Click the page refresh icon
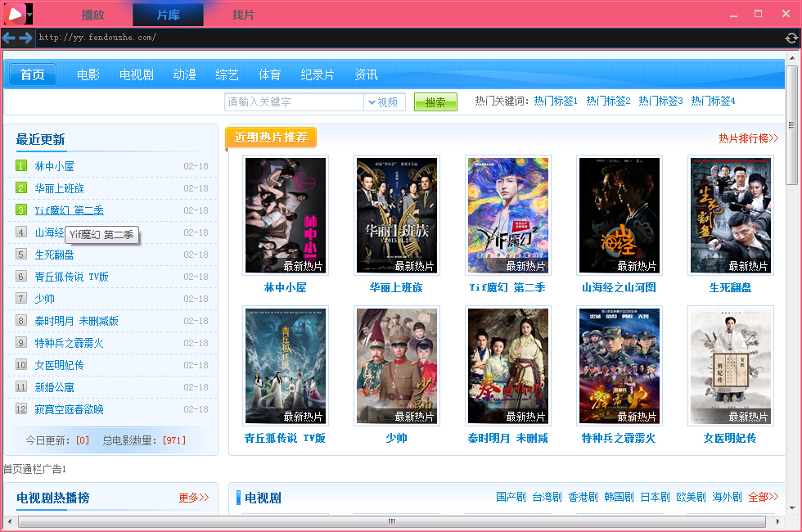Screen dimensions: 802x532 click(791, 38)
